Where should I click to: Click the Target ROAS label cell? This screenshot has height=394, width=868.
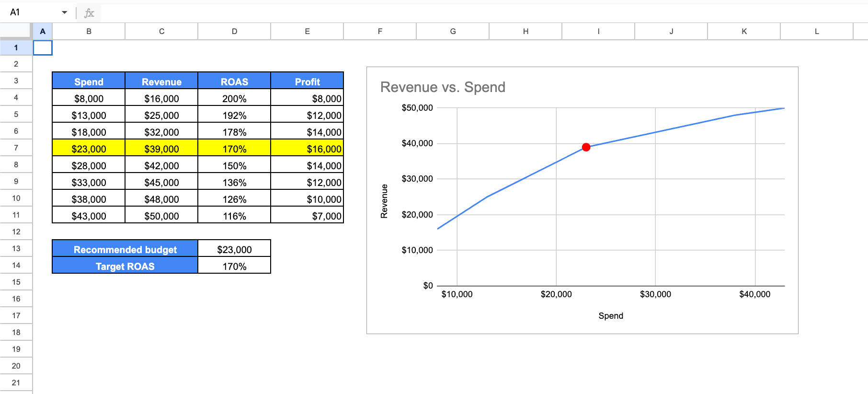click(x=125, y=266)
